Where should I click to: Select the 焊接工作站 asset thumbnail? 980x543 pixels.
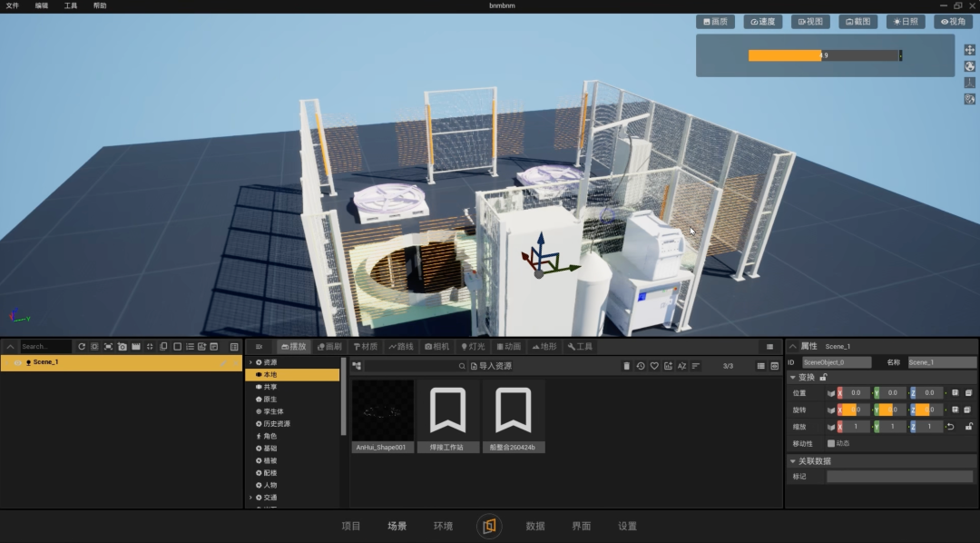pos(448,416)
